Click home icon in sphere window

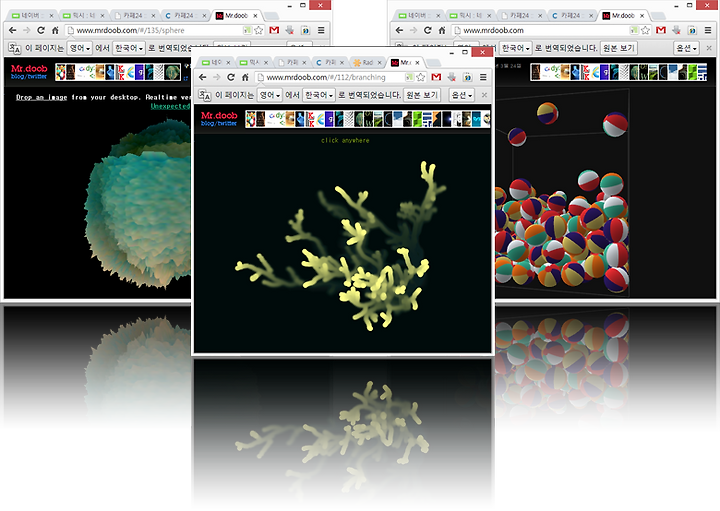(55, 30)
